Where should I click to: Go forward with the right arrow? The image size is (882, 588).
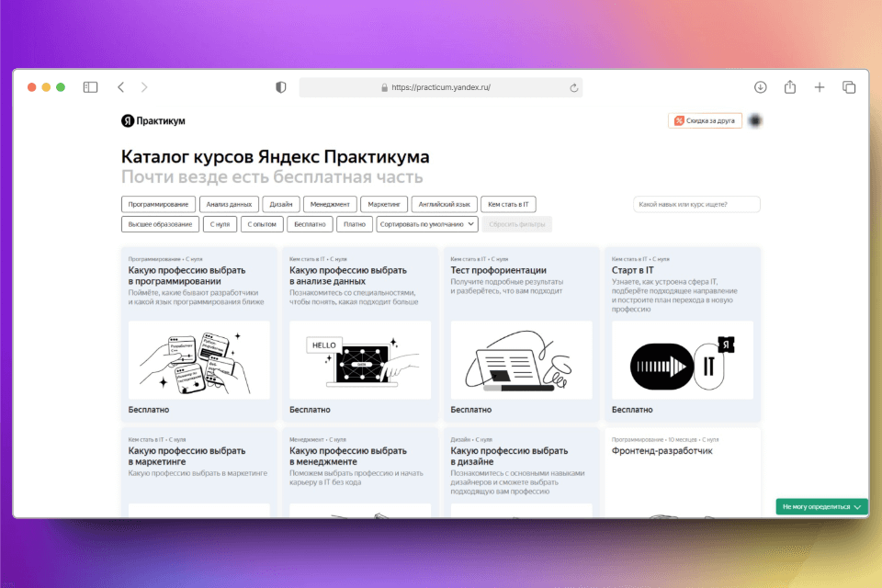(x=144, y=87)
